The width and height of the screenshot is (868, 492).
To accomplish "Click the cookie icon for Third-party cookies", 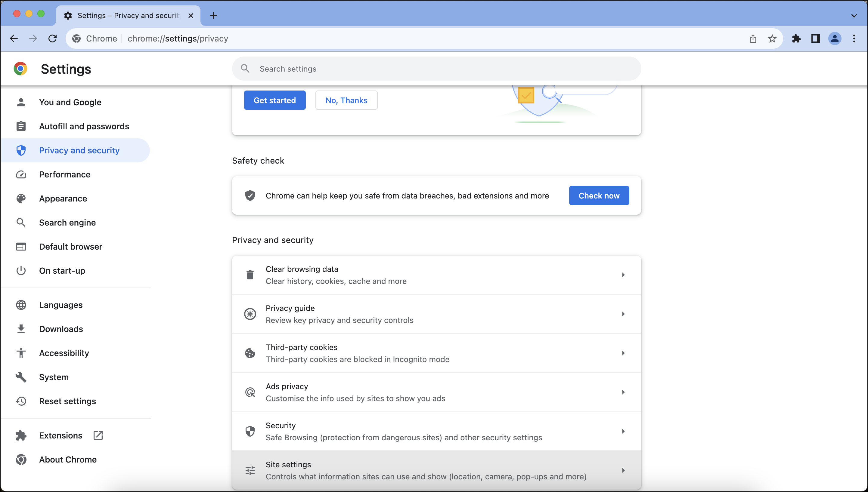I will click(x=250, y=353).
